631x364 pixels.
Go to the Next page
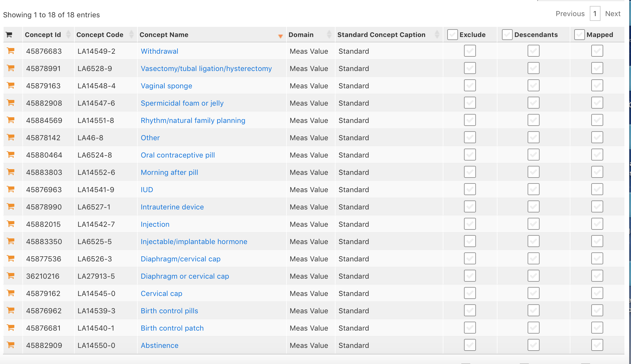pos(613,14)
